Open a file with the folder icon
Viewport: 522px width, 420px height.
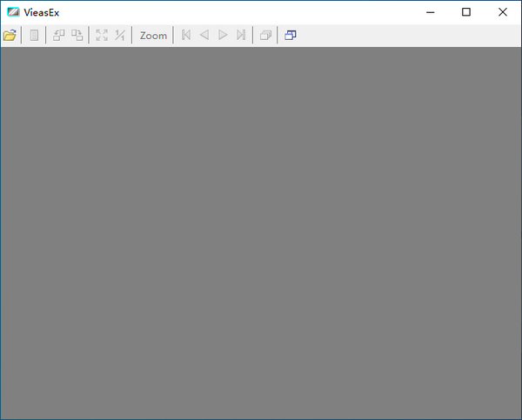(x=10, y=35)
